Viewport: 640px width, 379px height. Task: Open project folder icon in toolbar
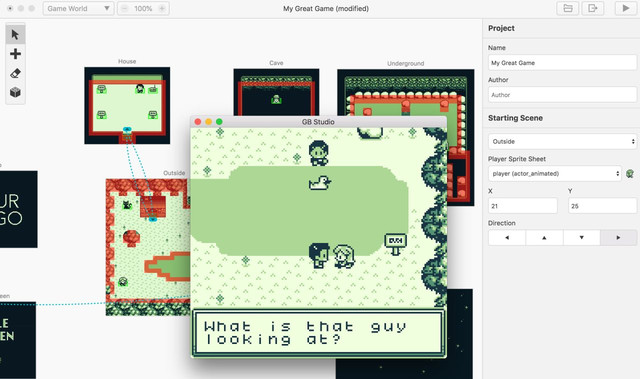568,8
